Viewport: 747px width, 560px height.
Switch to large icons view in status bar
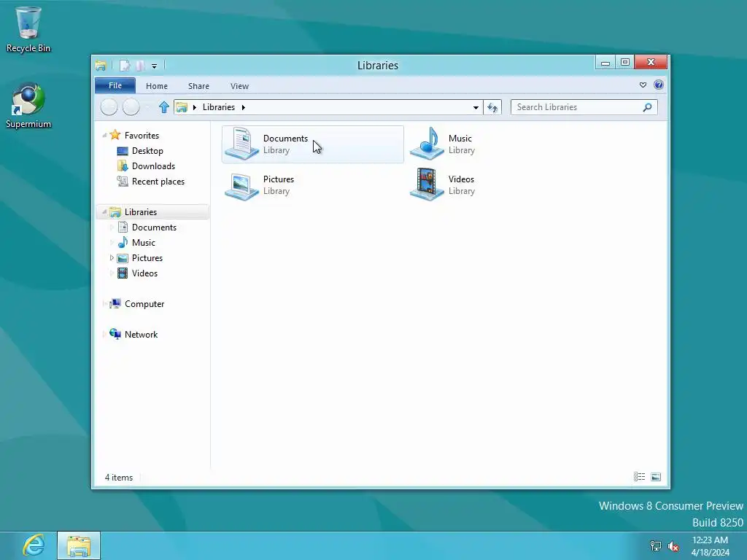(x=656, y=477)
